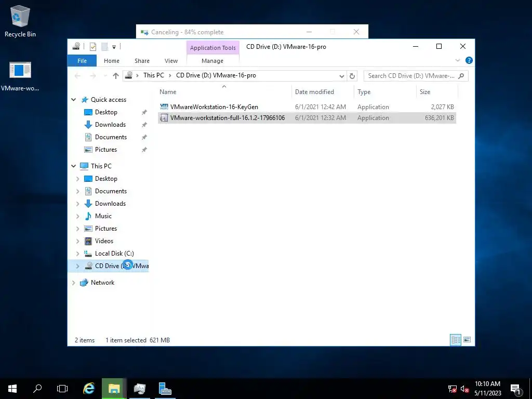The width and height of the screenshot is (532, 399).
Task: Expand Documents under This PC
Action: [x=78, y=191]
